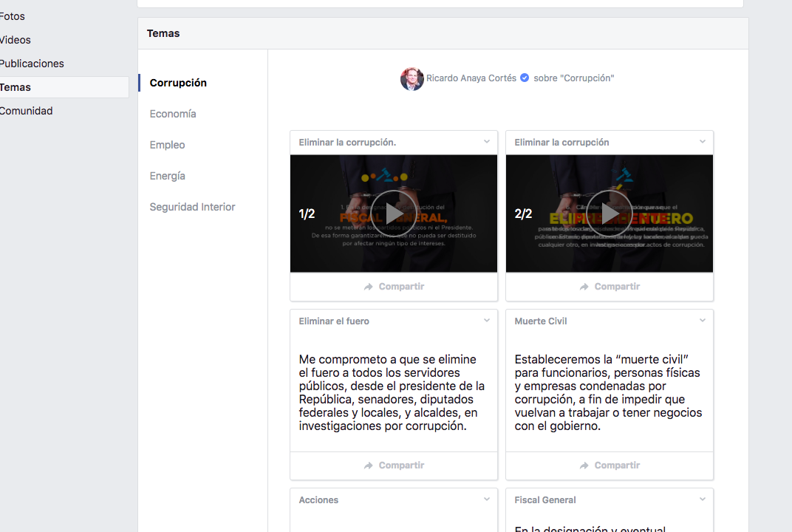Open Ricardo Anaya Cortés profile link
This screenshot has width=792, height=532.
click(x=471, y=77)
